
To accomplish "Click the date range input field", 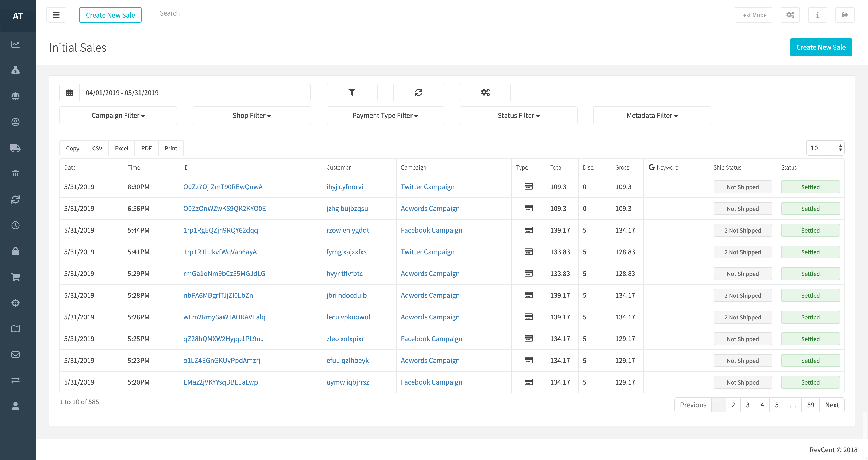I will point(195,93).
